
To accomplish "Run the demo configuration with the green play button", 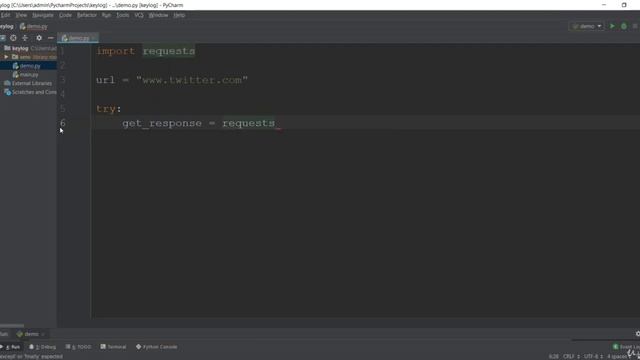I will [x=612, y=26].
